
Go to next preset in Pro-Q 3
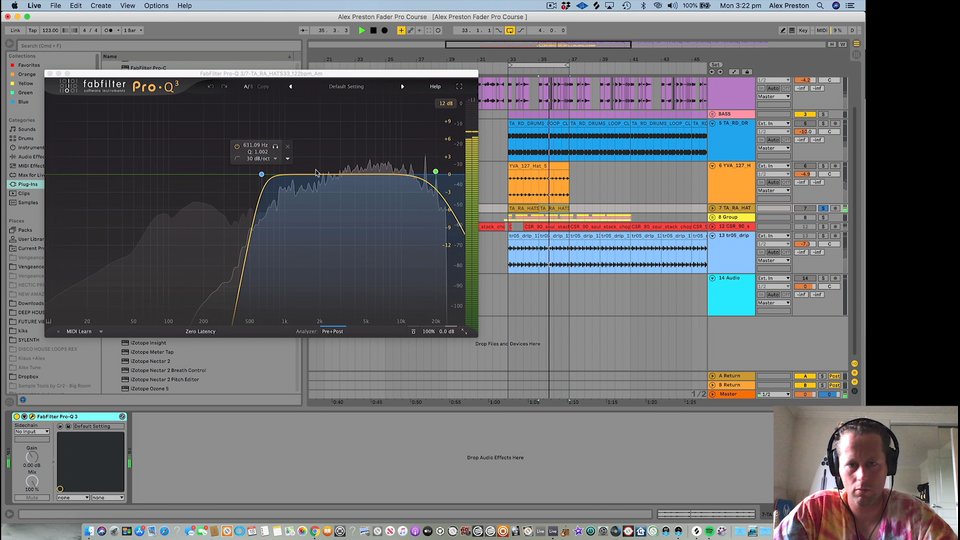pyautogui.click(x=402, y=86)
